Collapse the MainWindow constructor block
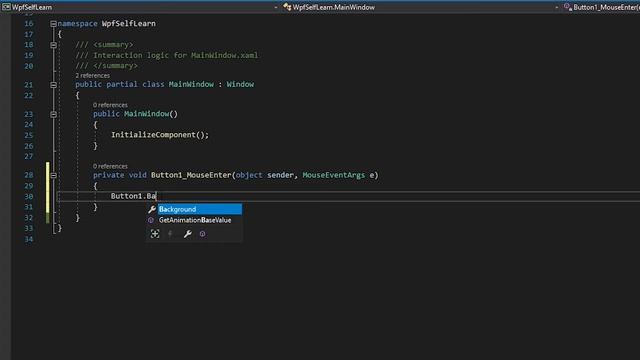640x360 pixels. 53,115
